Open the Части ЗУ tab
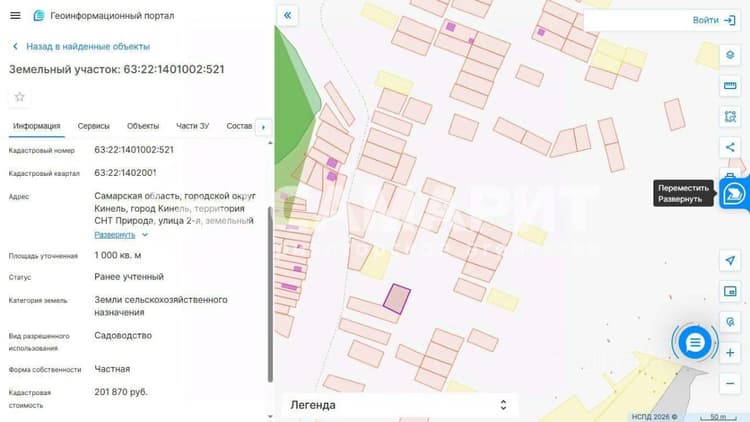Viewport: 750px width, 422px height. coord(192,126)
